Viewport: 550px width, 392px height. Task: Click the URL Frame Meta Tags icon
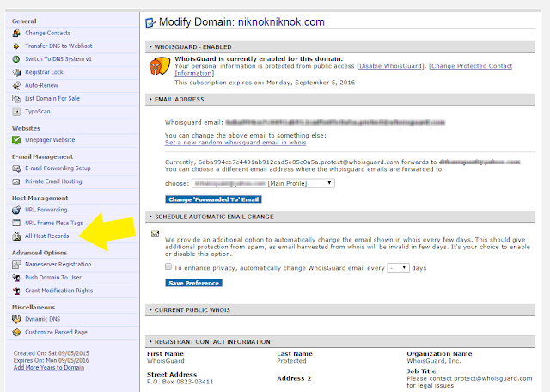(x=16, y=223)
